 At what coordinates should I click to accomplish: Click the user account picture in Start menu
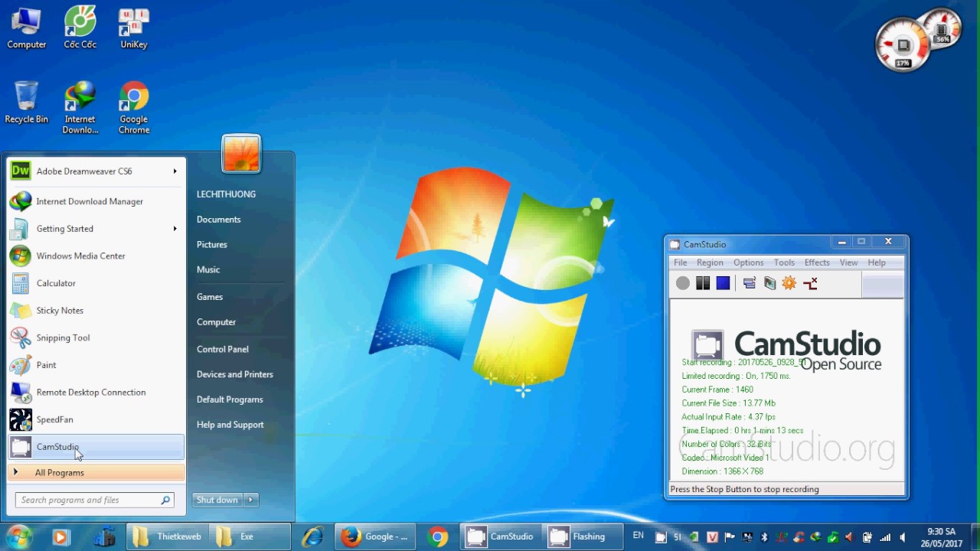pos(241,153)
